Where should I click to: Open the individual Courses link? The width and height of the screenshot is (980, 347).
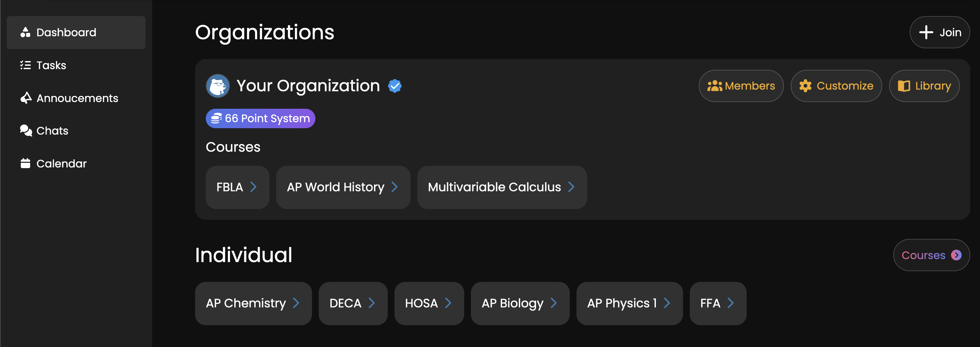coord(931,255)
